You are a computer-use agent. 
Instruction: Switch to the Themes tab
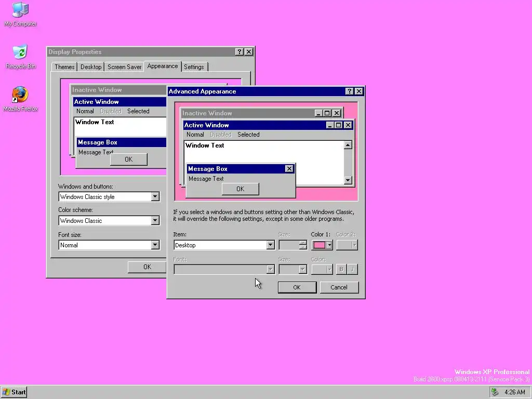(64, 67)
